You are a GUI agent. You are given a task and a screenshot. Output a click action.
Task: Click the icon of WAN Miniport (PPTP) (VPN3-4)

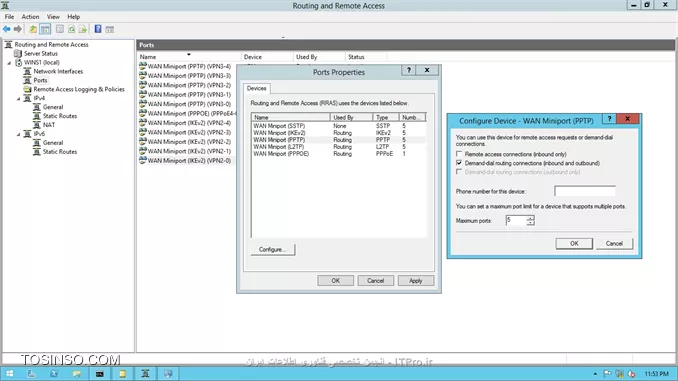143,66
